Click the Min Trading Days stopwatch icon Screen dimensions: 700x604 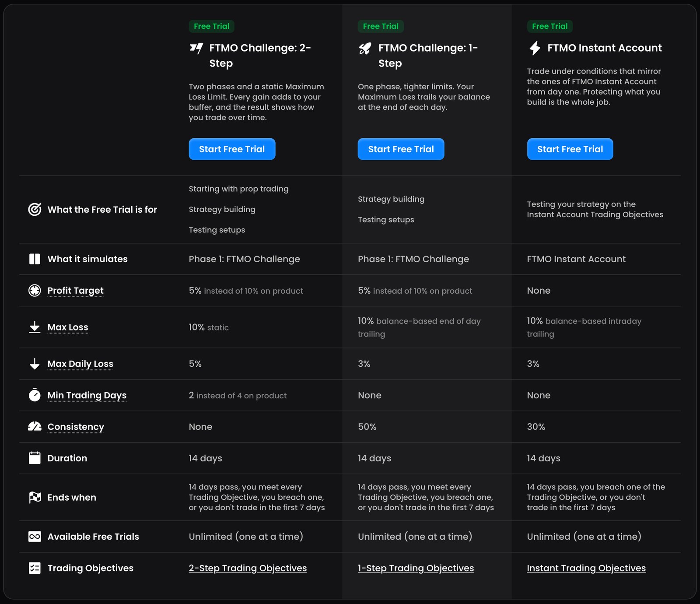[x=35, y=395]
